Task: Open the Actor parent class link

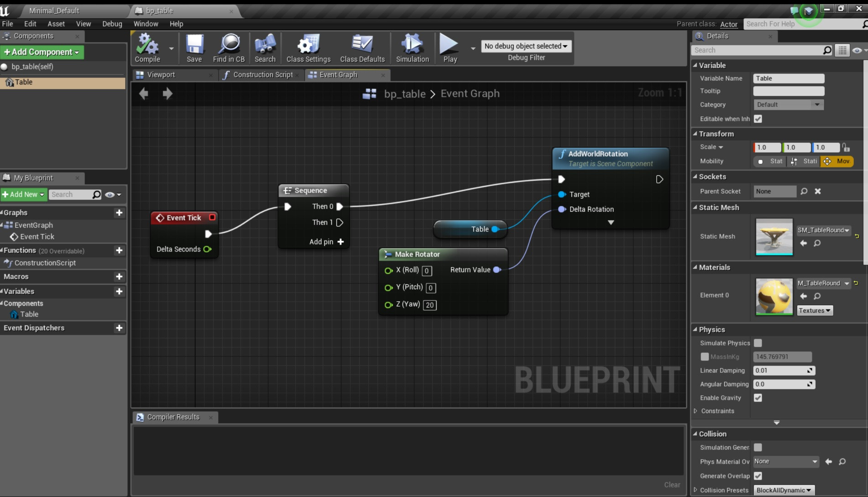Action: 728,24
